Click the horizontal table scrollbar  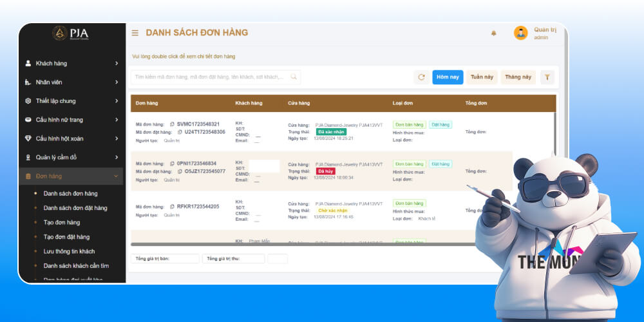pos(304,244)
